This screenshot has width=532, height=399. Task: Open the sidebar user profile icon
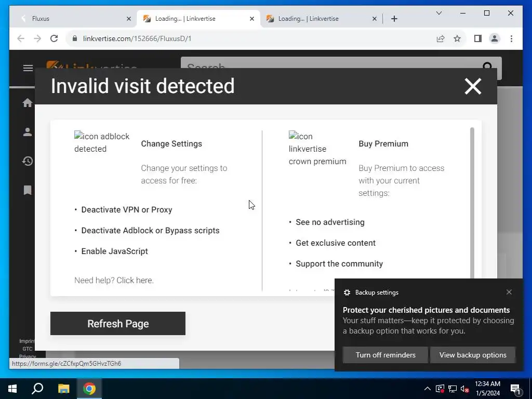(28, 132)
